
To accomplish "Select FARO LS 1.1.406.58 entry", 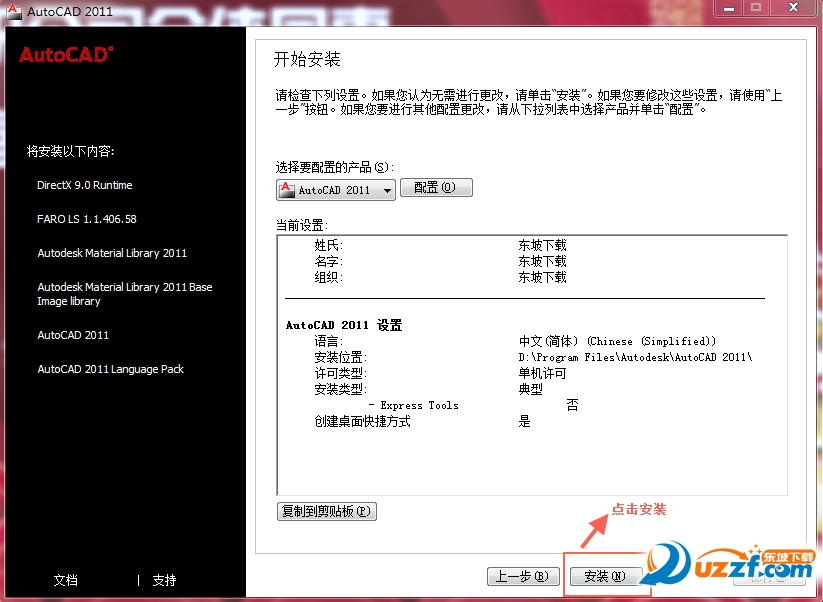I will coord(87,219).
